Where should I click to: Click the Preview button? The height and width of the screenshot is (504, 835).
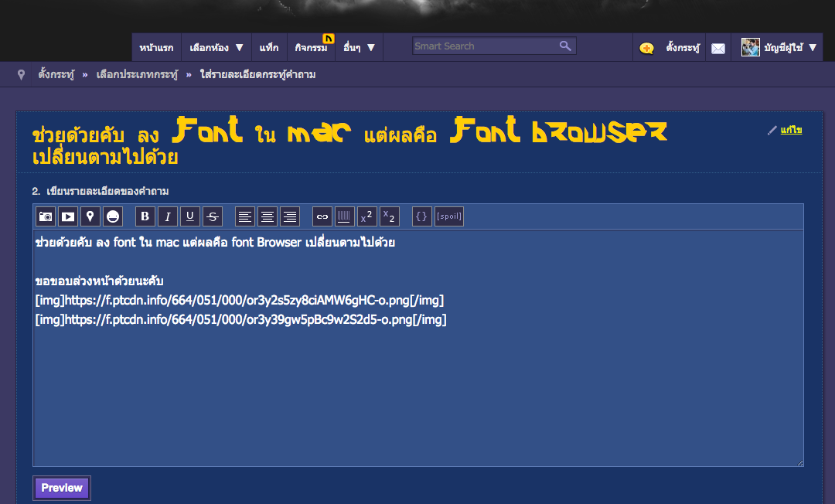[62, 488]
